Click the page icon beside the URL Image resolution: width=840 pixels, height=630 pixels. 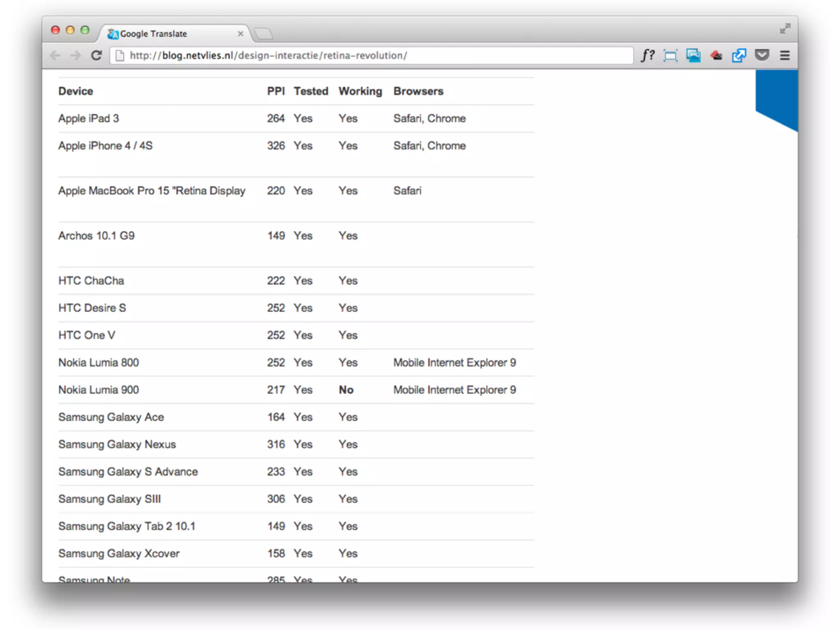[120, 55]
